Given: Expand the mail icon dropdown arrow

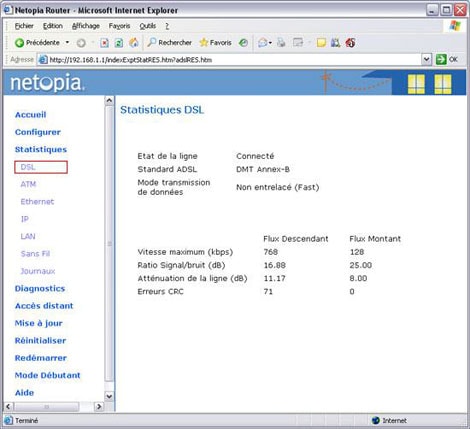Looking at the screenshot, I should pyautogui.click(x=270, y=43).
